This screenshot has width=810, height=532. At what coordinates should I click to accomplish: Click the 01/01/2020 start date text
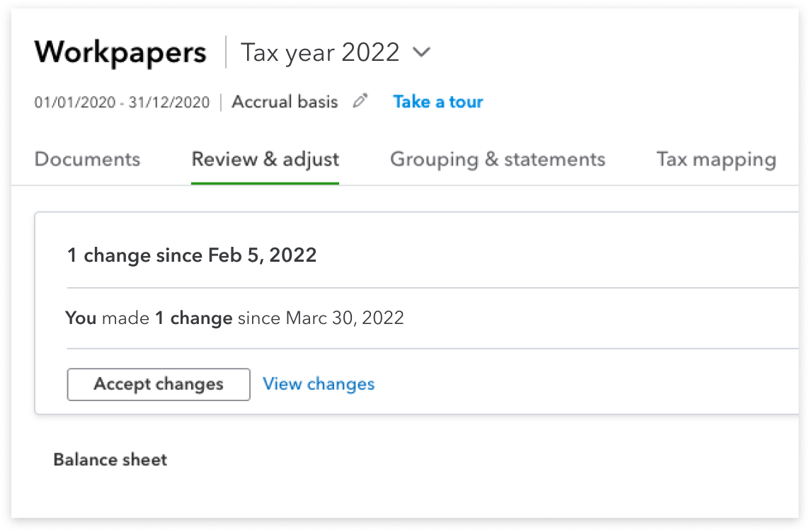(74, 103)
